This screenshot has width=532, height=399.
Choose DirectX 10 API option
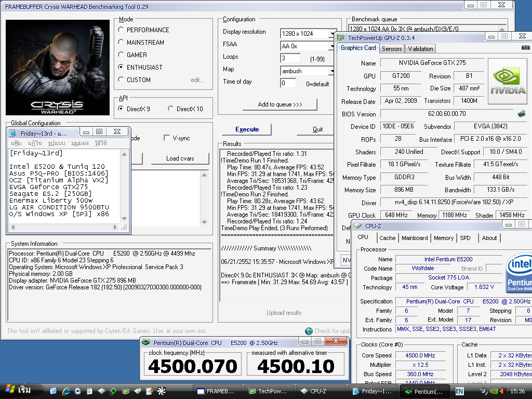click(x=170, y=109)
